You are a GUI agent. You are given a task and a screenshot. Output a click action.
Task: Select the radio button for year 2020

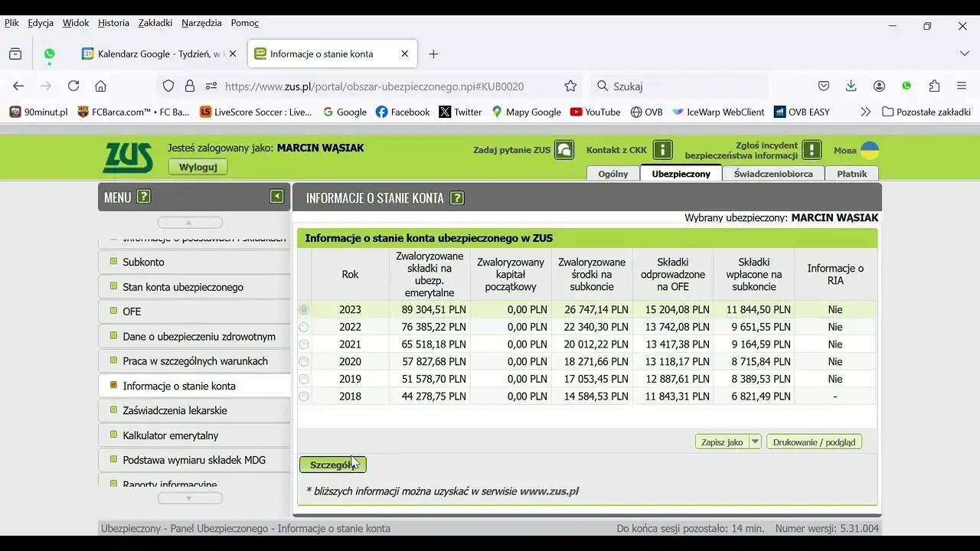tap(303, 361)
